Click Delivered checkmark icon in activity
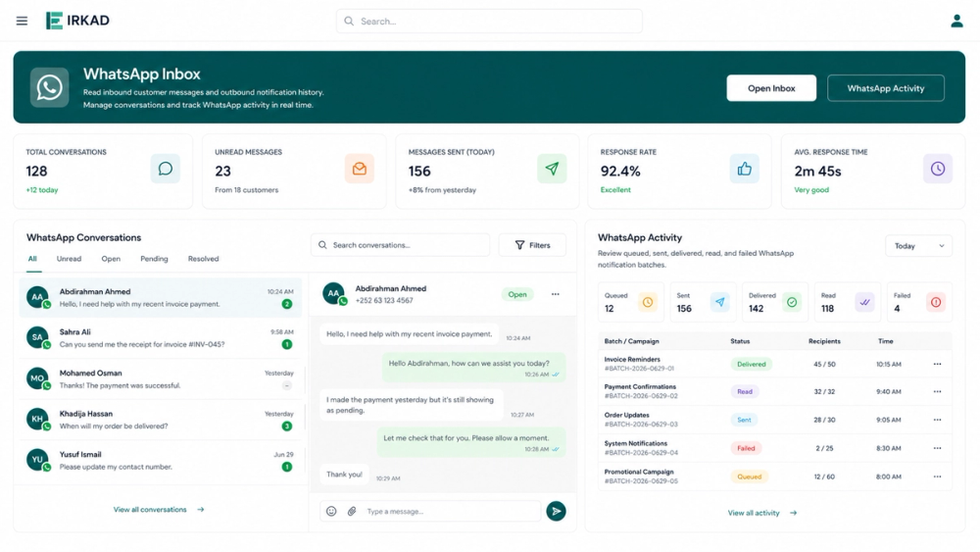 click(x=792, y=303)
